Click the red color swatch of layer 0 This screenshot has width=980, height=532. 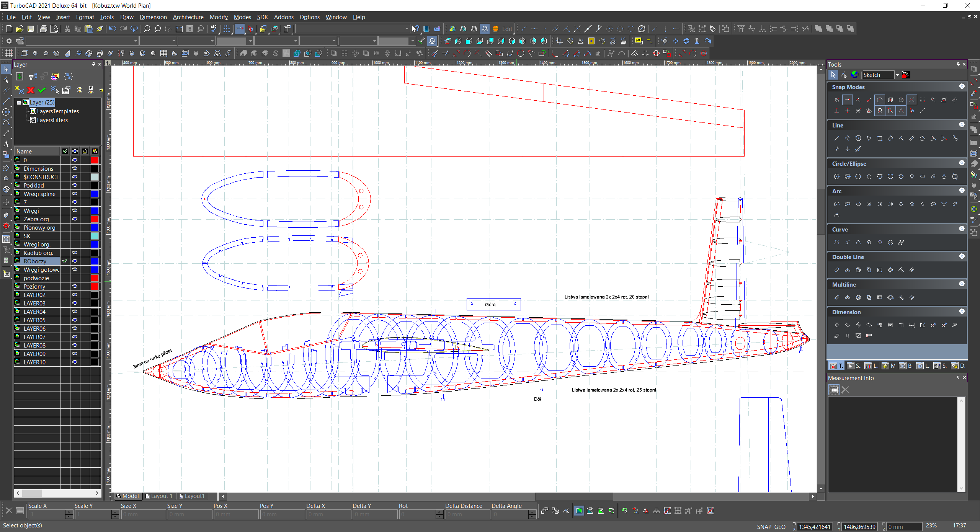coord(95,160)
